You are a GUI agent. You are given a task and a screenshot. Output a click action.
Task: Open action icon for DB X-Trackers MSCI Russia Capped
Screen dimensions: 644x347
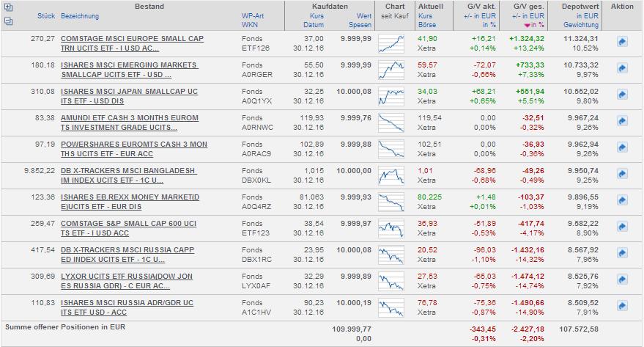coord(622,253)
